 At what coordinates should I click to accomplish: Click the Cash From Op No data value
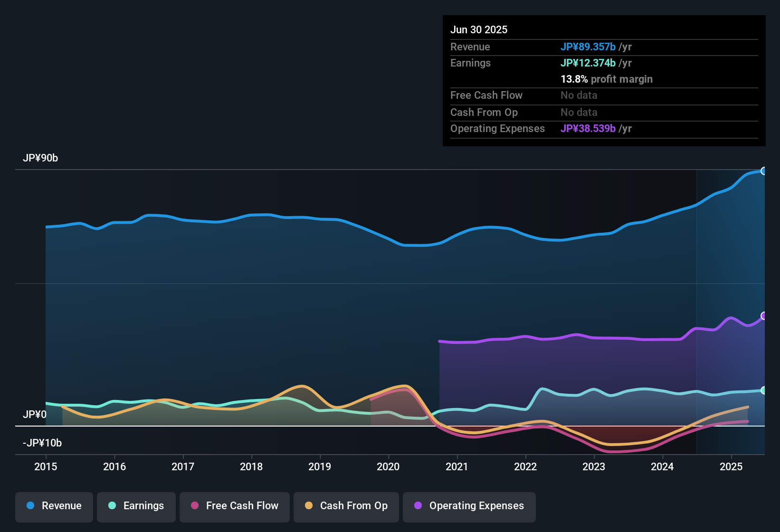(x=579, y=113)
